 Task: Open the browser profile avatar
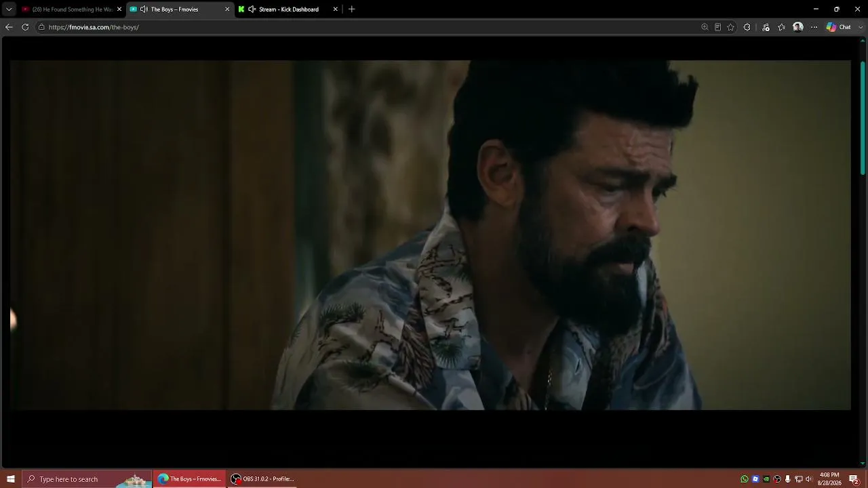[798, 27]
